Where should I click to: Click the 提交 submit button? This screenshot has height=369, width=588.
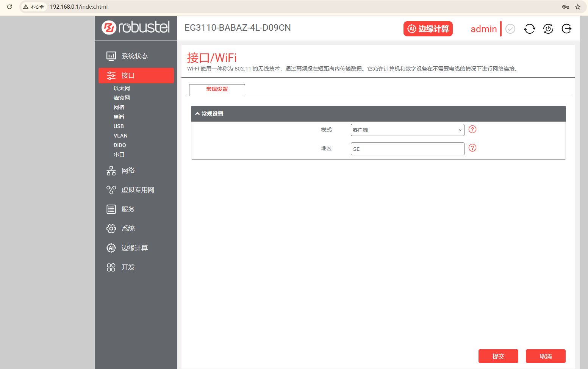(498, 356)
